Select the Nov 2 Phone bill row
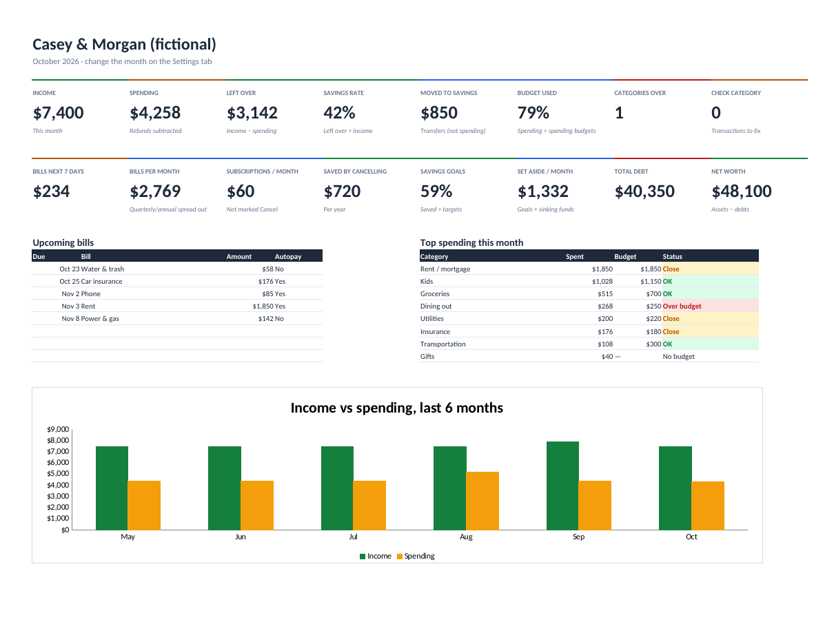This screenshot has height=644, width=834. [x=176, y=294]
